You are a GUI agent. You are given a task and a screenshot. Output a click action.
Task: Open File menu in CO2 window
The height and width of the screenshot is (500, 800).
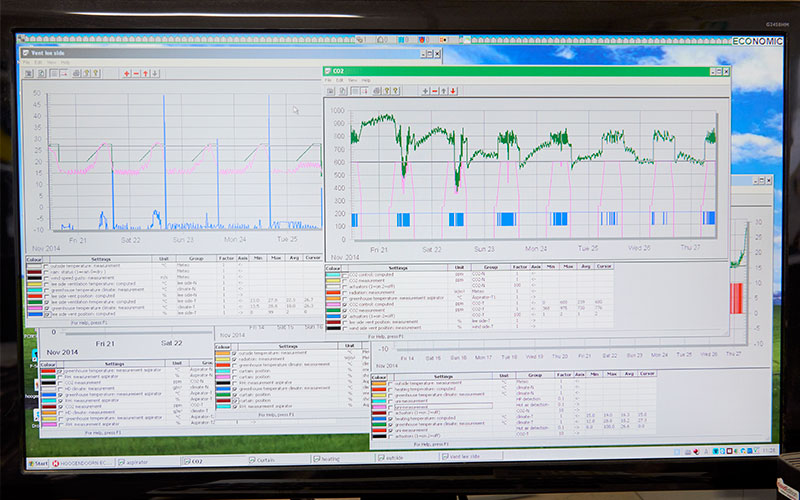tap(328, 80)
